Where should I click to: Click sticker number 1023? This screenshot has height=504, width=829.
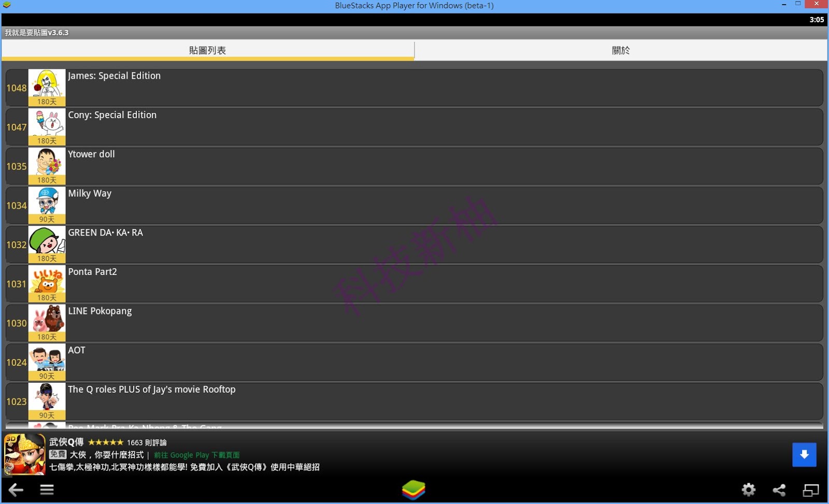17,401
